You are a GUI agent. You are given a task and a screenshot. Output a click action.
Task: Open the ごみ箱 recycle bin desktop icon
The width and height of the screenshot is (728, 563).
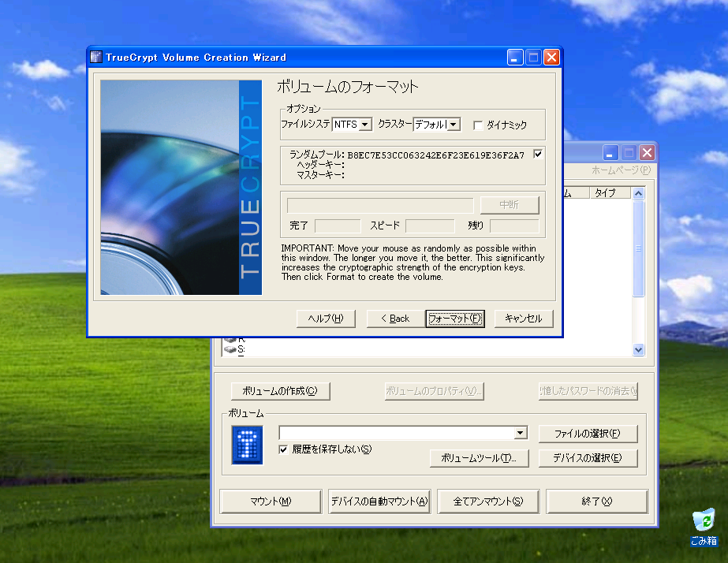(x=704, y=527)
